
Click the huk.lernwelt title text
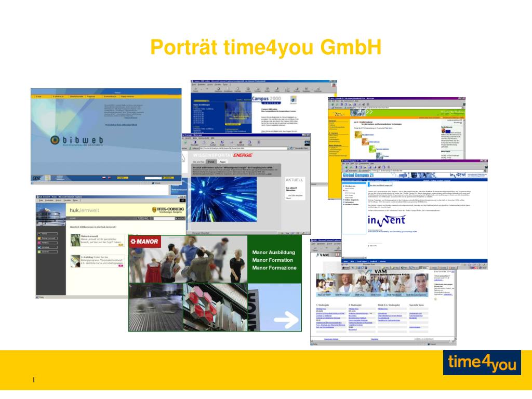pyautogui.click(x=84, y=210)
